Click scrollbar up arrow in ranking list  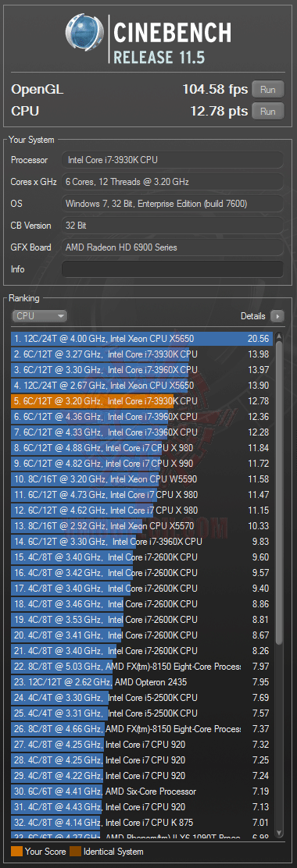[x=279, y=336]
